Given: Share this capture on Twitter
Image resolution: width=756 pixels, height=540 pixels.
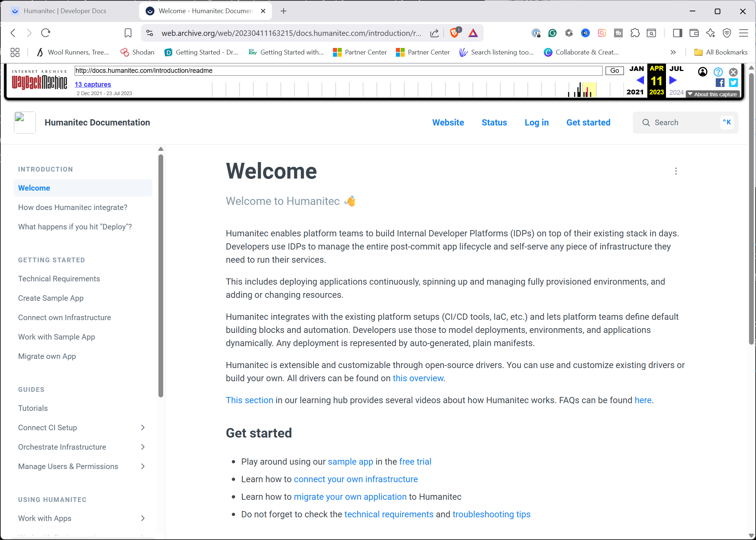Looking at the screenshot, I should 733,83.
